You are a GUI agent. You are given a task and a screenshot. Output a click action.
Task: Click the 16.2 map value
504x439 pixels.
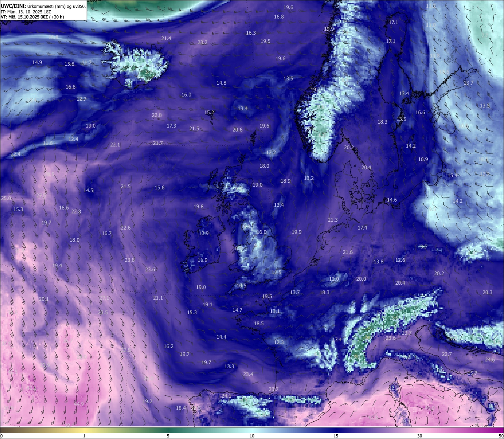click(169, 346)
